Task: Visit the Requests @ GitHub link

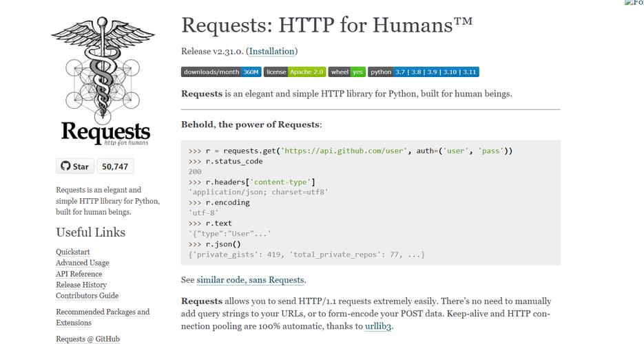Action: pos(87,338)
